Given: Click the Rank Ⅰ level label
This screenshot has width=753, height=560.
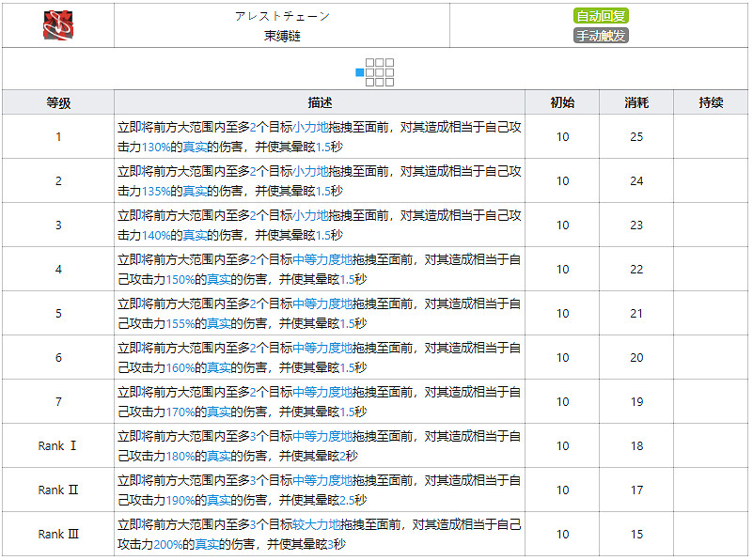Looking at the screenshot, I should (56, 444).
